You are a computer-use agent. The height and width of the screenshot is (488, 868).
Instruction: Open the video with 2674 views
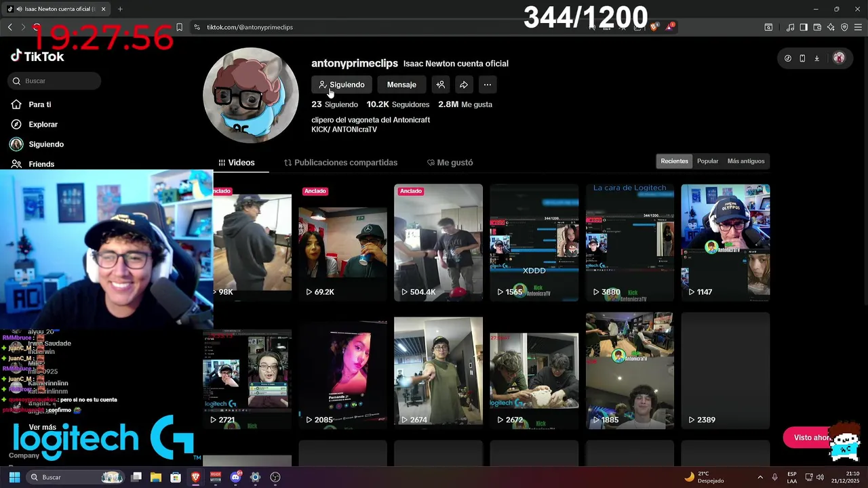tap(439, 371)
